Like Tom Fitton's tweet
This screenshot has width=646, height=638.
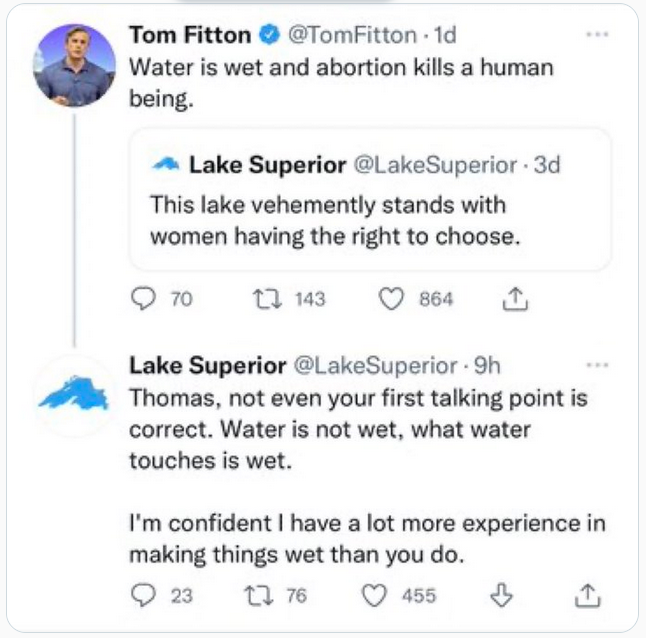pos(391,299)
